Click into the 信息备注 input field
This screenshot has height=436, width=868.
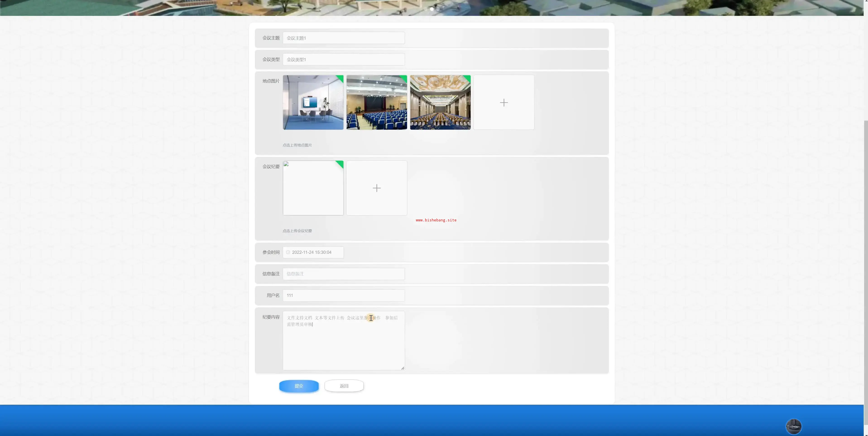click(343, 274)
